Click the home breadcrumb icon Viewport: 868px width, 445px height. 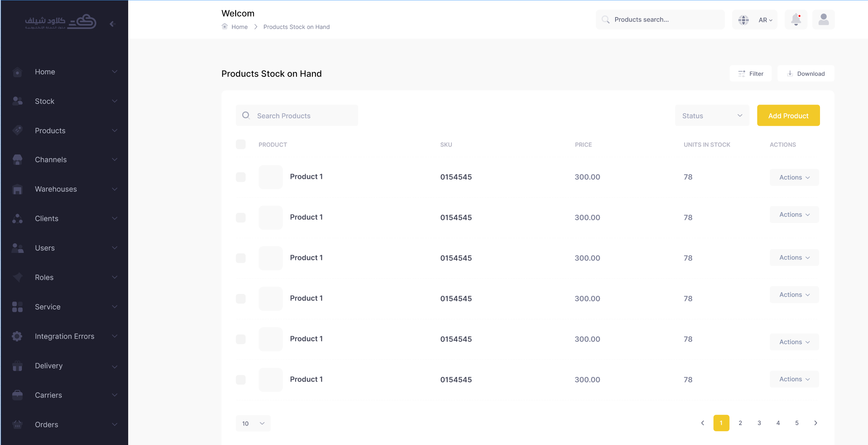point(224,27)
